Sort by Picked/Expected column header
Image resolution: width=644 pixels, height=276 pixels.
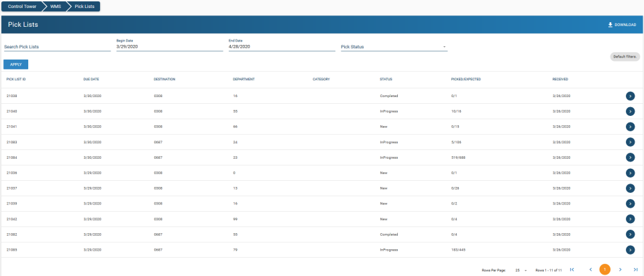[466, 79]
